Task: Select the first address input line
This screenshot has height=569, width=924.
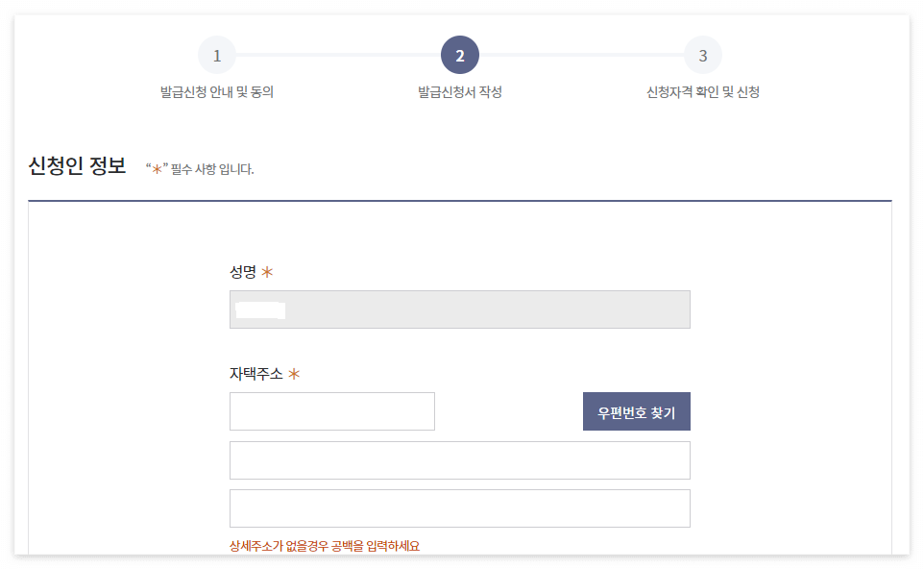Action: (x=459, y=459)
